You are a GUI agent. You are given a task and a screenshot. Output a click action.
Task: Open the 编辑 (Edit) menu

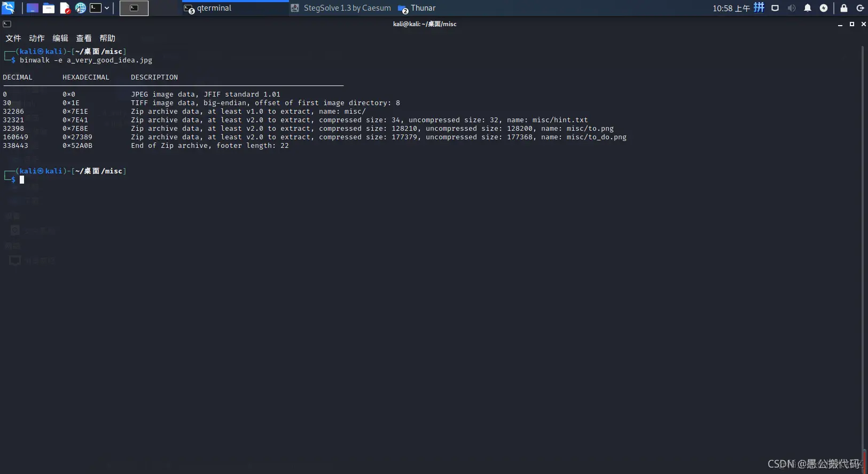60,38
